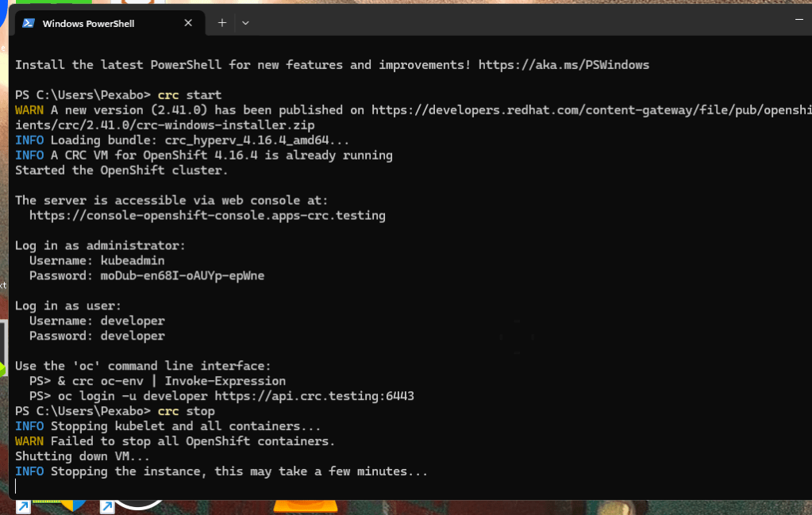Click 'Log in as user:' heading
Image resolution: width=812 pixels, height=515 pixels.
coord(67,306)
